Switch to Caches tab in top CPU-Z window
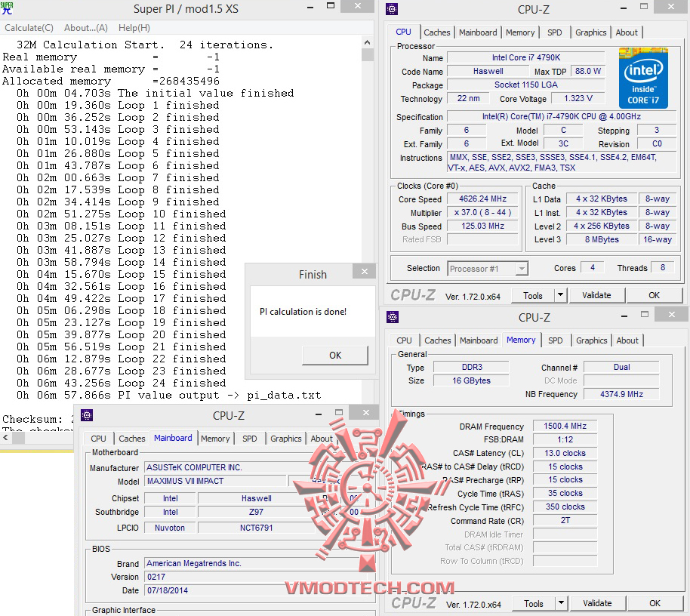Screen dimensions: 690x616 pyautogui.click(x=437, y=32)
